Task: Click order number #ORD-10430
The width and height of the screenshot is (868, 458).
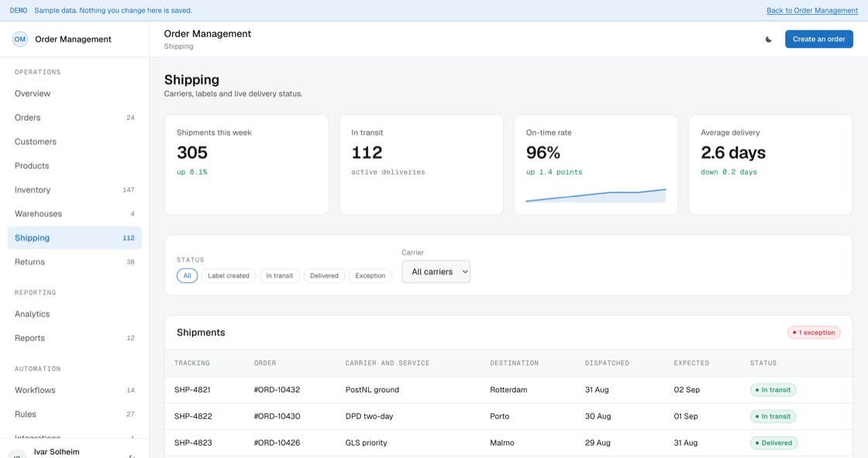Action: pyautogui.click(x=277, y=416)
